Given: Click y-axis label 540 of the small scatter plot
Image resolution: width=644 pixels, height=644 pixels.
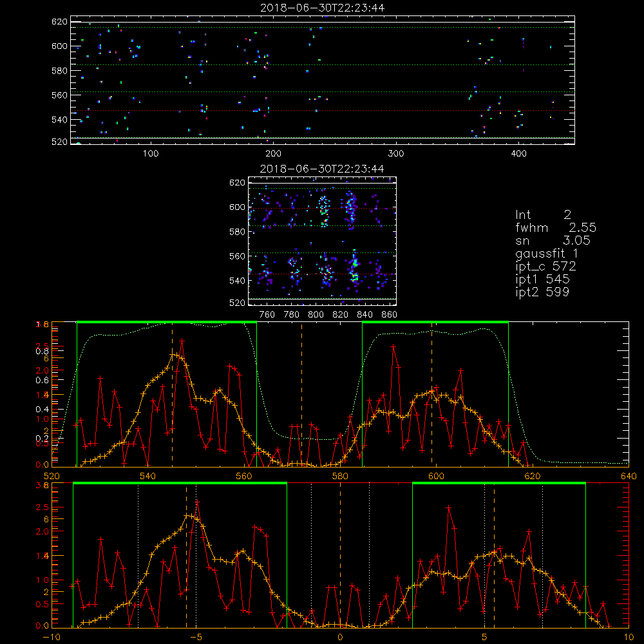Looking at the screenshot, I should (238, 281).
